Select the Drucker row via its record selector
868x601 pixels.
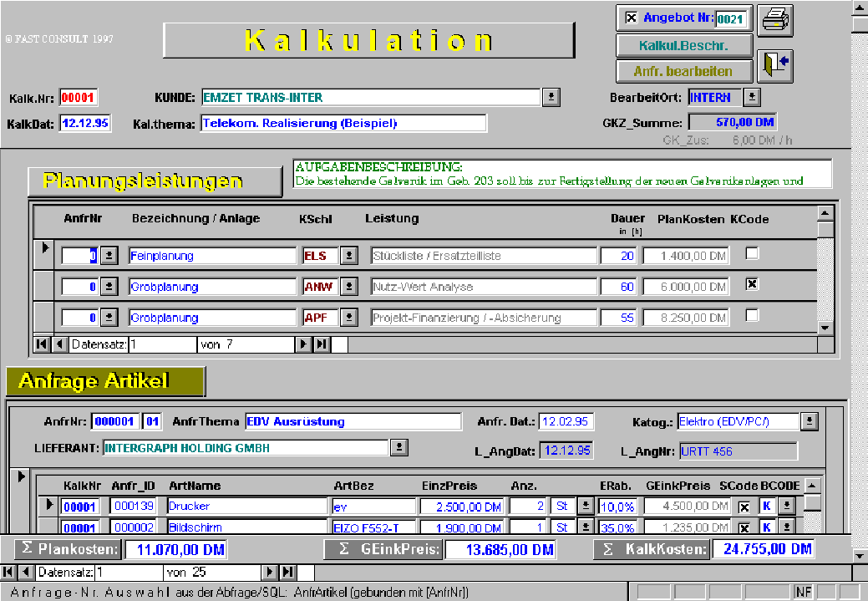click(x=48, y=505)
